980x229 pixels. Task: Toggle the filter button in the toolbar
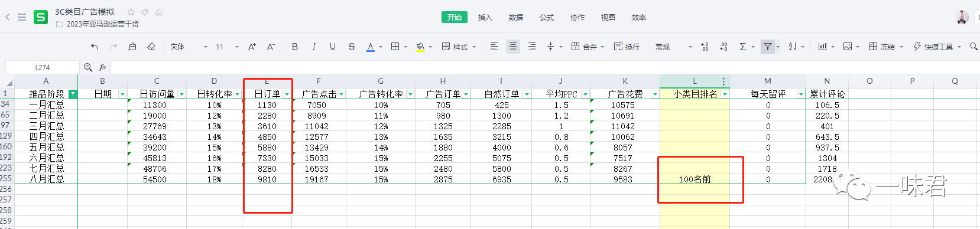pos(767,47)
